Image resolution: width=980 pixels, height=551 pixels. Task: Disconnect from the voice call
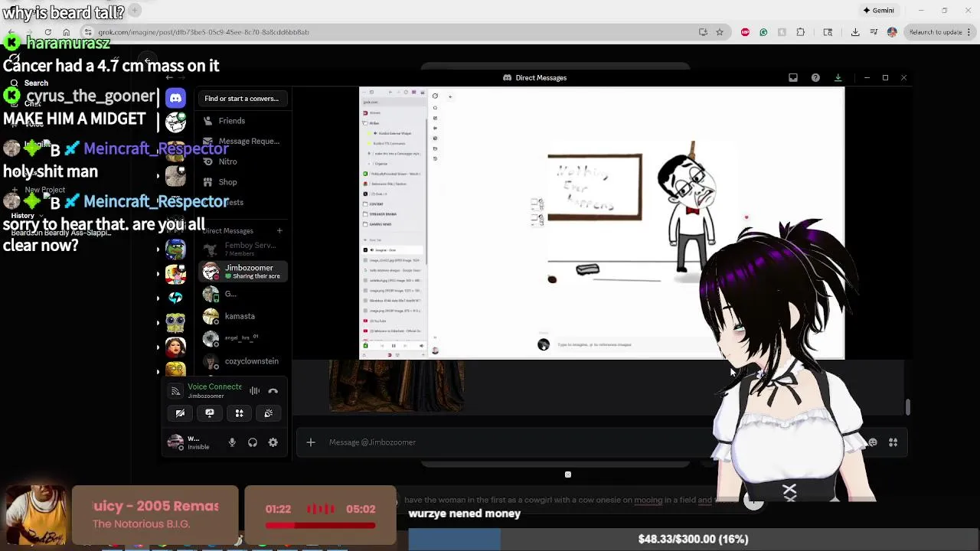(273, 391)
